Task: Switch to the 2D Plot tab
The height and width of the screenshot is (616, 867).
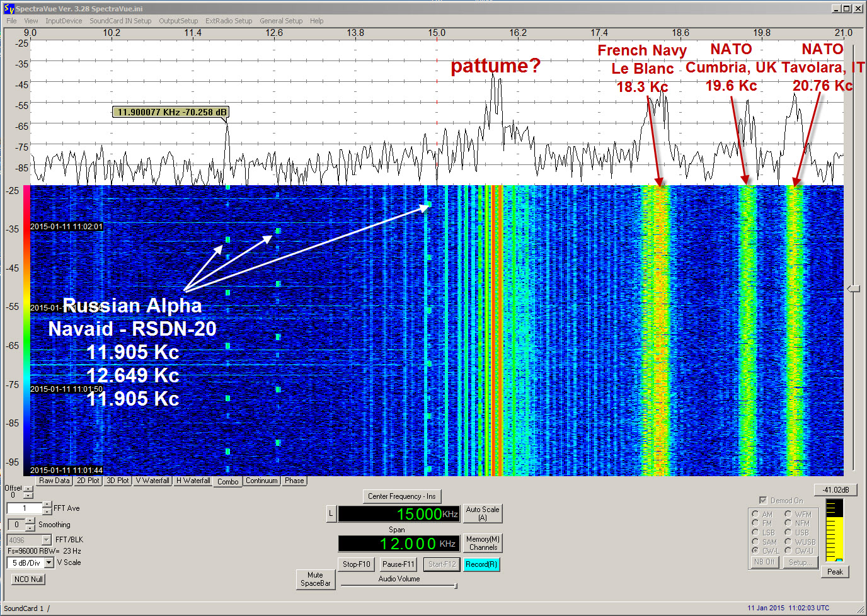Action: click(x=88, y=481)
